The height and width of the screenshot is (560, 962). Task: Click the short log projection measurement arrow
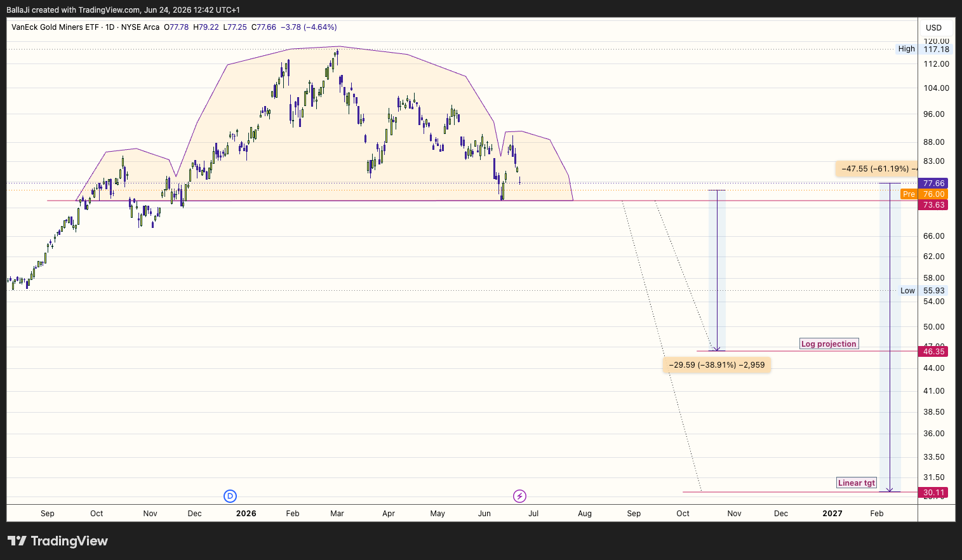click(x=717, y=270)
